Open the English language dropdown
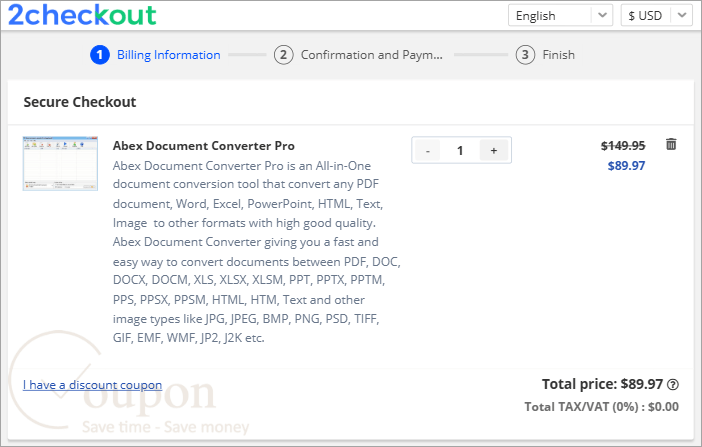 point(560,16)
